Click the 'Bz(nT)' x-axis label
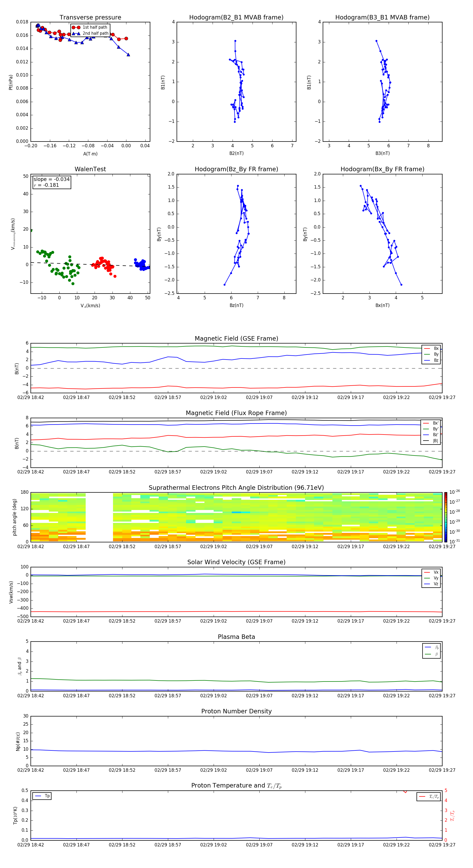Image resolution: width=473 pixels, height=868 pixels. click(236, 306)
